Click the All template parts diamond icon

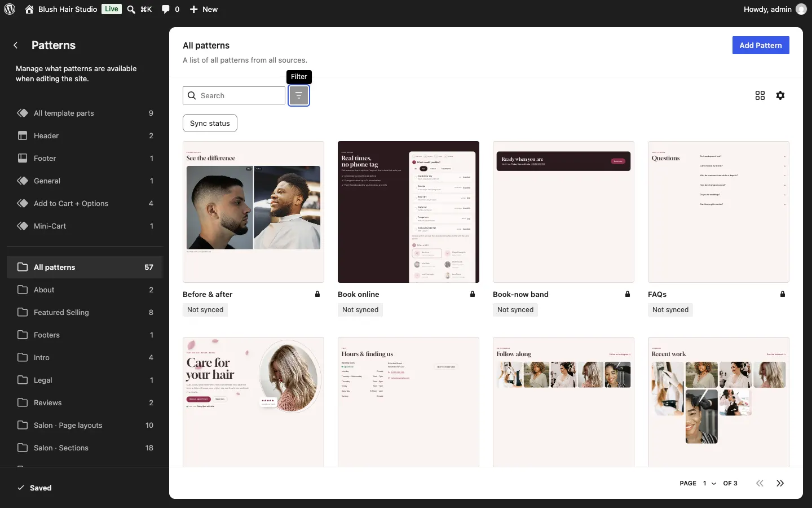coord(23,113)
